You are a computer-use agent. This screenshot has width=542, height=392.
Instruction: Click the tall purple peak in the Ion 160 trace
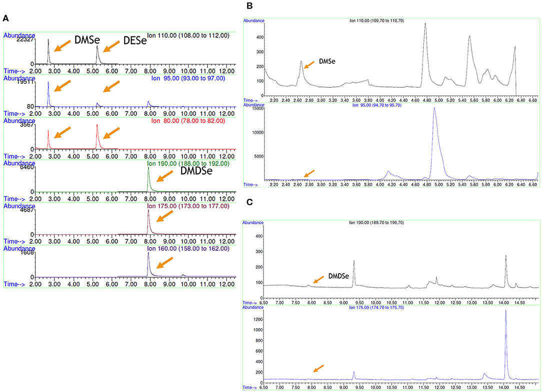pyautogui.click(x=148, y=265)
